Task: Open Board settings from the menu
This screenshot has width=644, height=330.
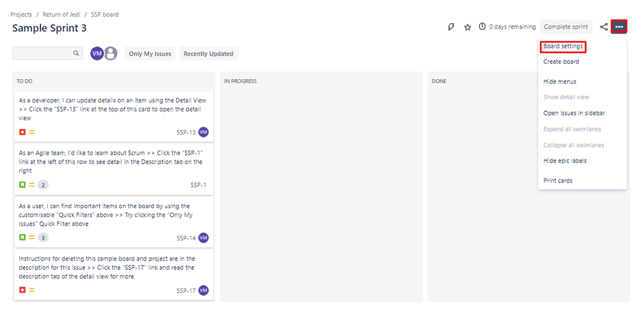Action: point(563,46)
